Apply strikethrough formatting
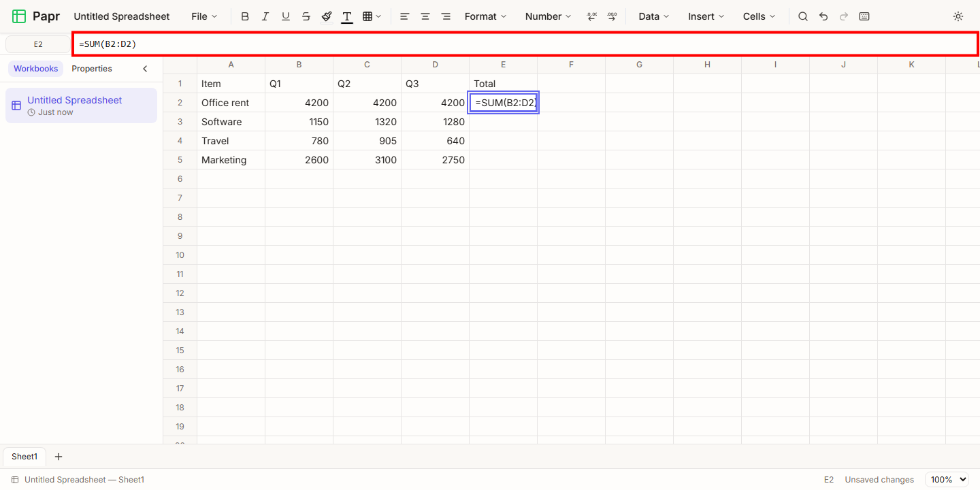980x490 pixels. [x=306, y=16]
